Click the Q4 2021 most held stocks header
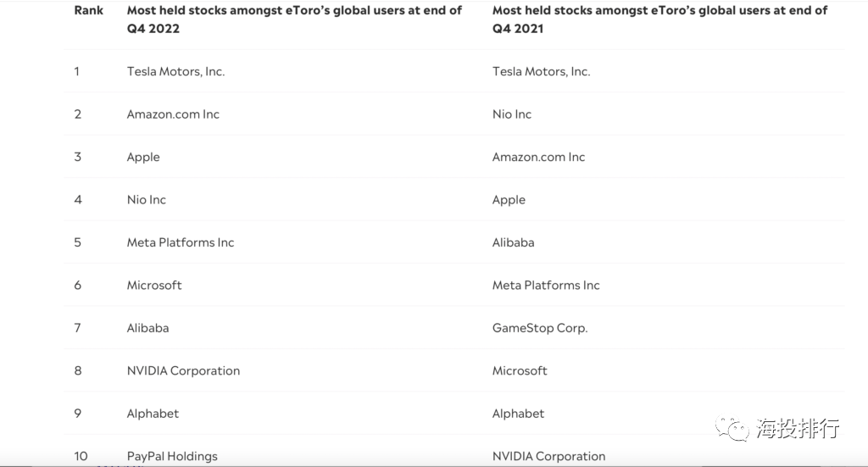The height and width of the screenshot is (467, 868). 659,19
